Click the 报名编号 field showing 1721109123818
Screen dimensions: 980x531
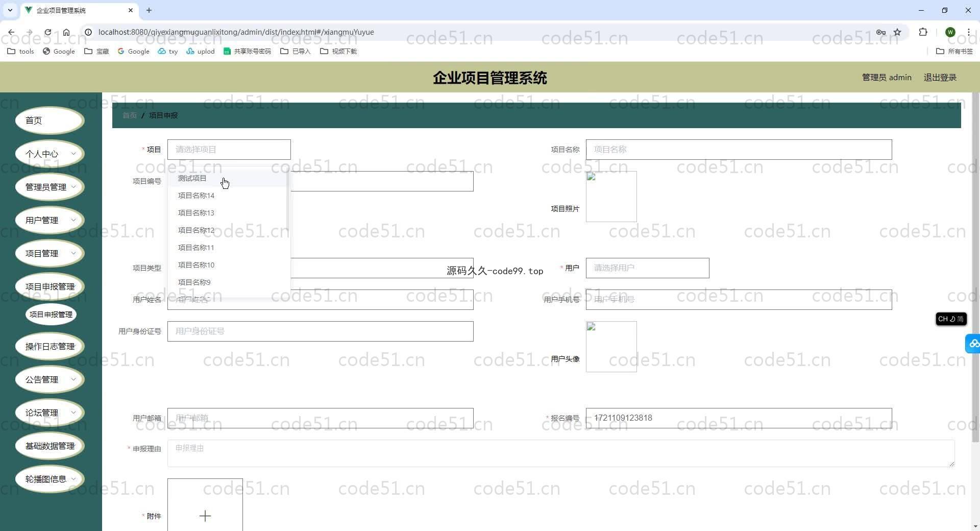tap(739, 418)
